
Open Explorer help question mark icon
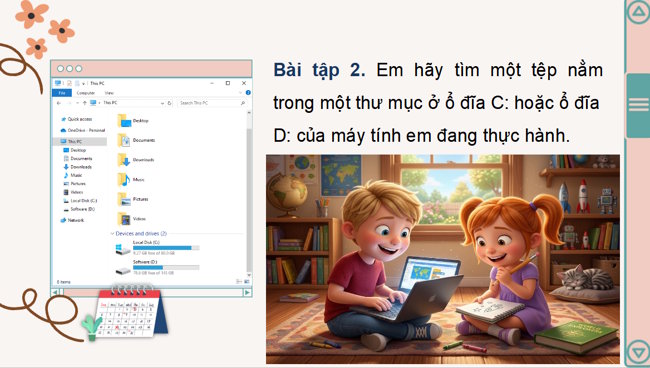(248, 93)
